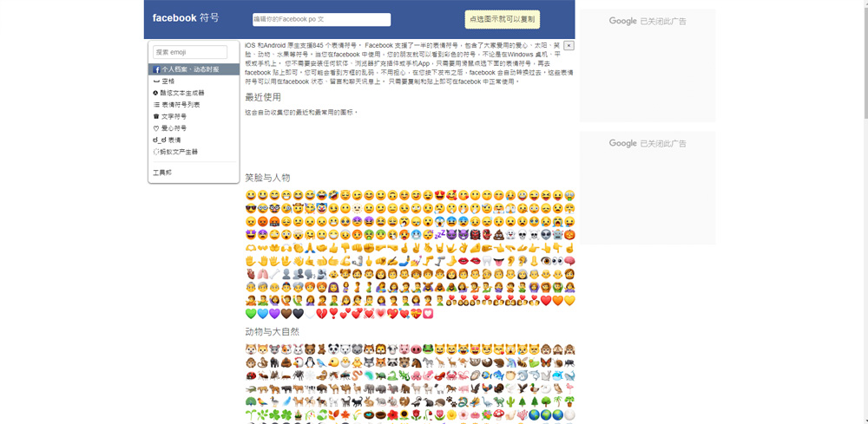The image size is (868, 424).
Task: Go to 爱心符号 heart symbols page
Action: click(194, 128)
